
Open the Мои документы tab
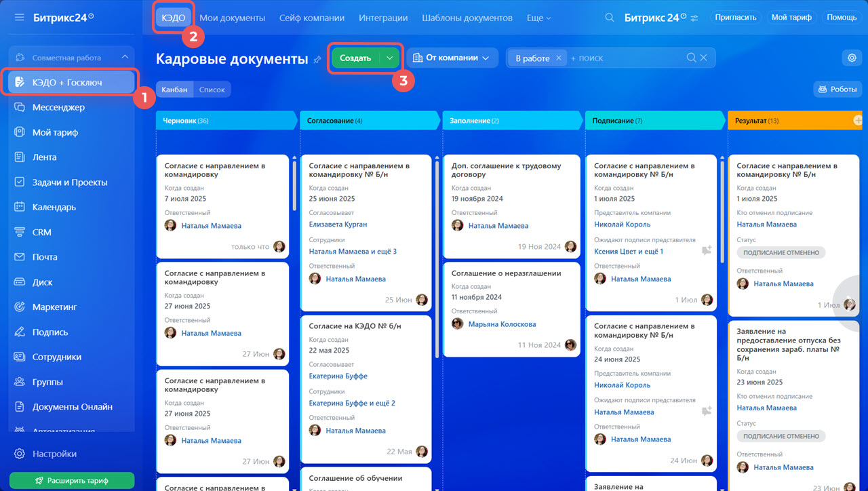232,18
